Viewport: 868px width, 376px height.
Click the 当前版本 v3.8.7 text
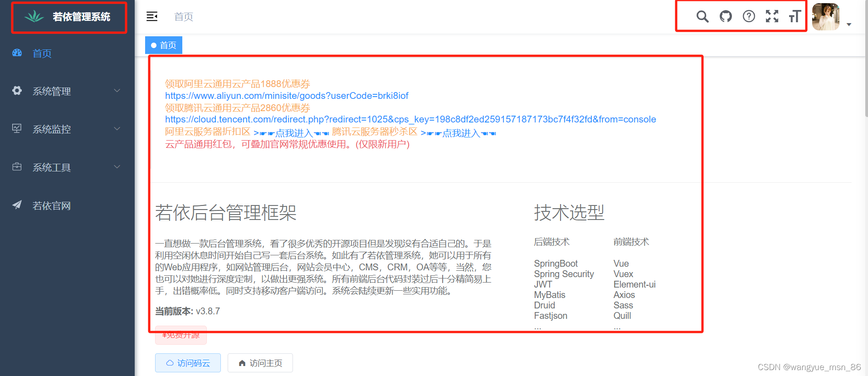pos(188,311)
